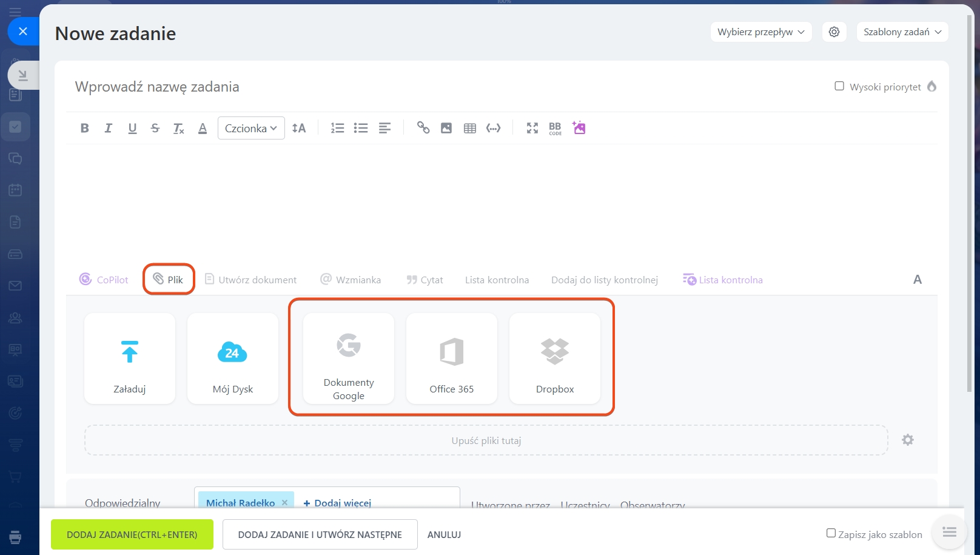Image resolution: width=980 pixels, height=555 pixels.
Task: Tick Zapisz jako szablon checkbox
Action: (831, 533)
